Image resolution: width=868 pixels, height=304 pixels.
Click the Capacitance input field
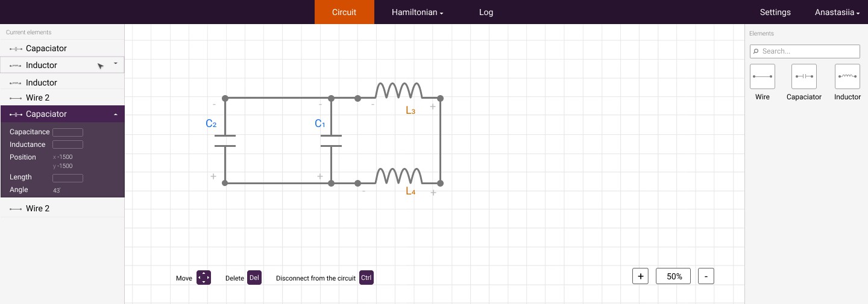[68, 132]
